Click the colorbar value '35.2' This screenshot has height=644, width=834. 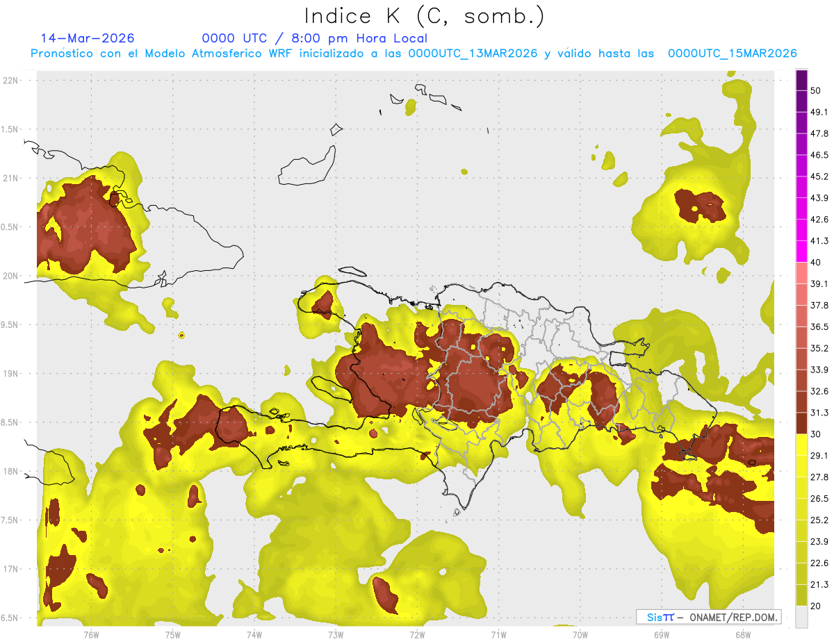[x=819, y=348]
